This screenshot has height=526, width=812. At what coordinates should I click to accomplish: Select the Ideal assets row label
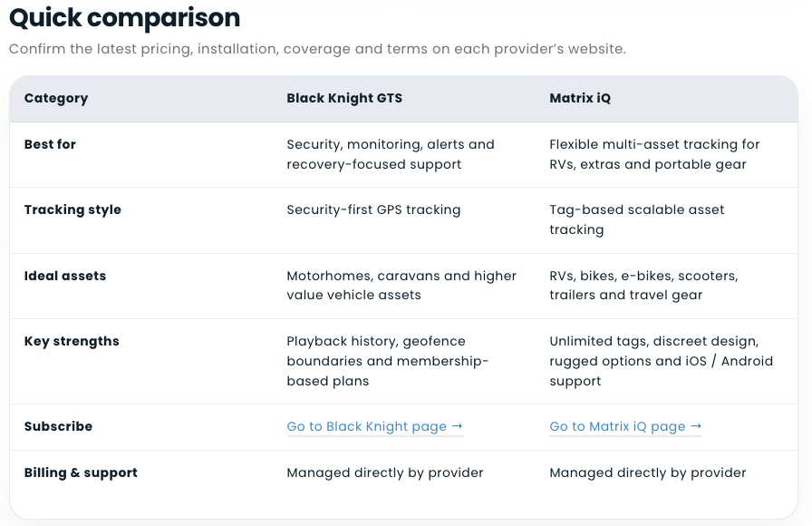65,276
